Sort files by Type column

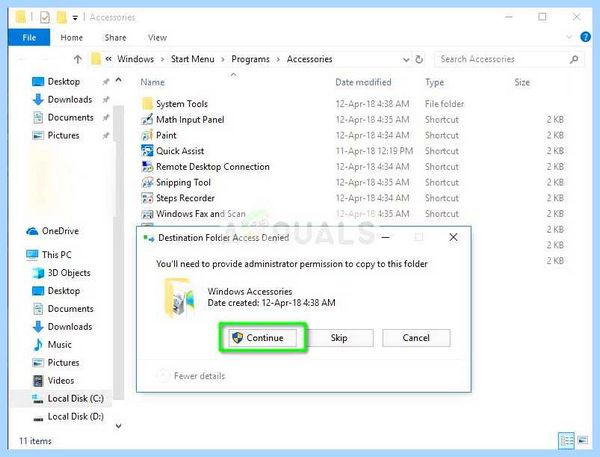click(x=434, y=82)
